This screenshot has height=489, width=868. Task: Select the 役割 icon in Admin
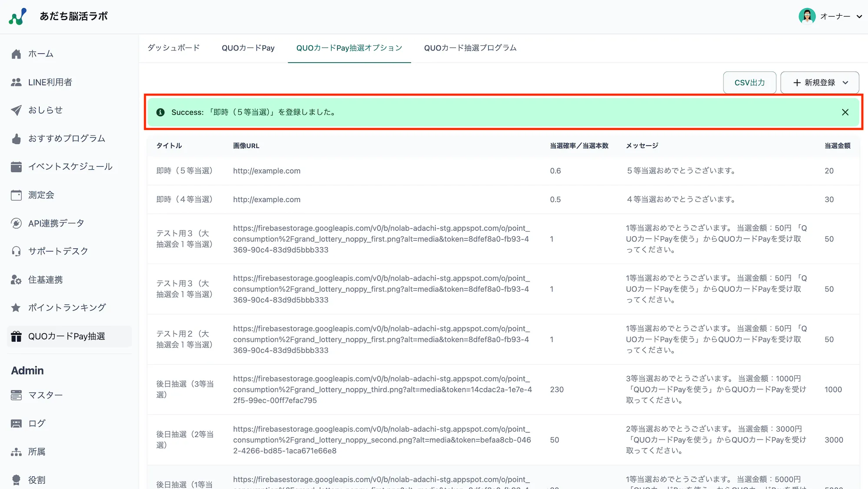click(16, 480)
